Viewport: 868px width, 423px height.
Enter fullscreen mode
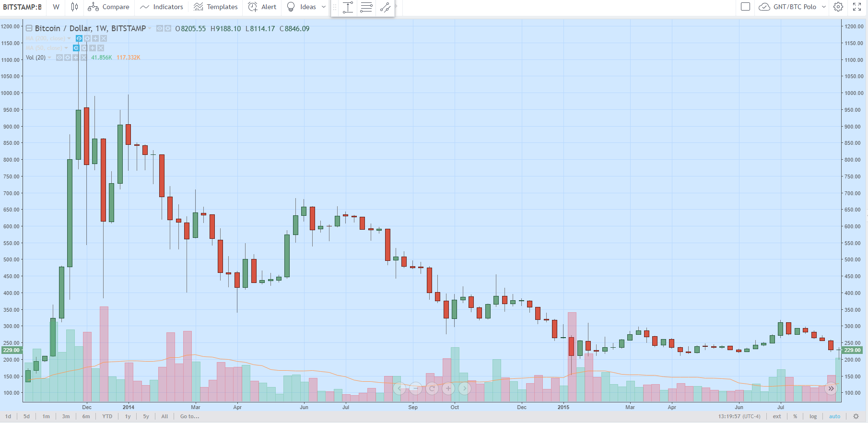[857, 7]
